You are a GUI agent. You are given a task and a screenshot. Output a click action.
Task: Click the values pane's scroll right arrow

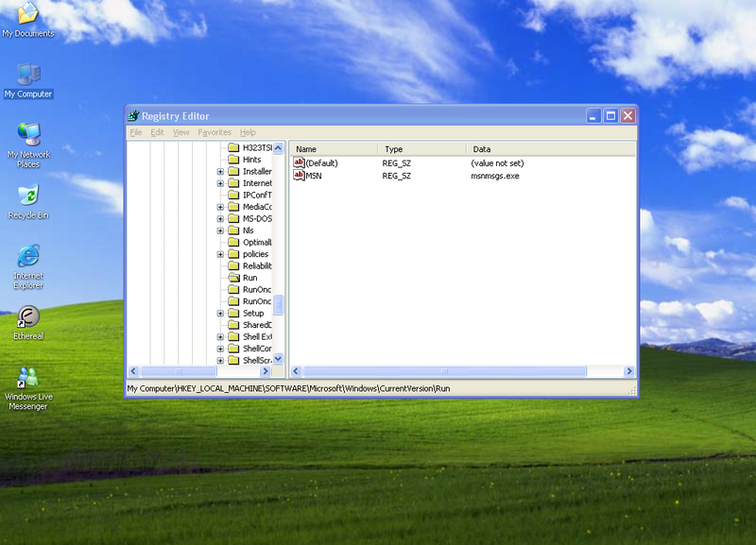[x=628, y=371]
